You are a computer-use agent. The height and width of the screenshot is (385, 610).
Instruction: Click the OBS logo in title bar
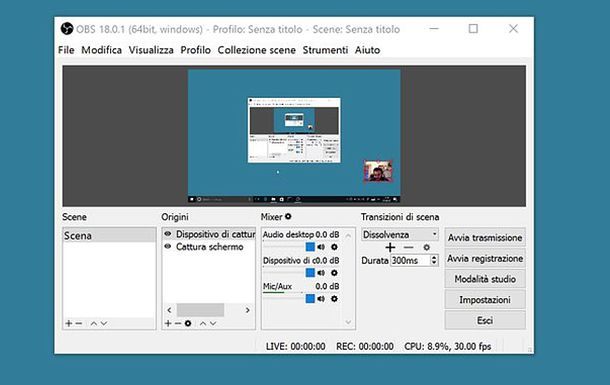point(67,29)
